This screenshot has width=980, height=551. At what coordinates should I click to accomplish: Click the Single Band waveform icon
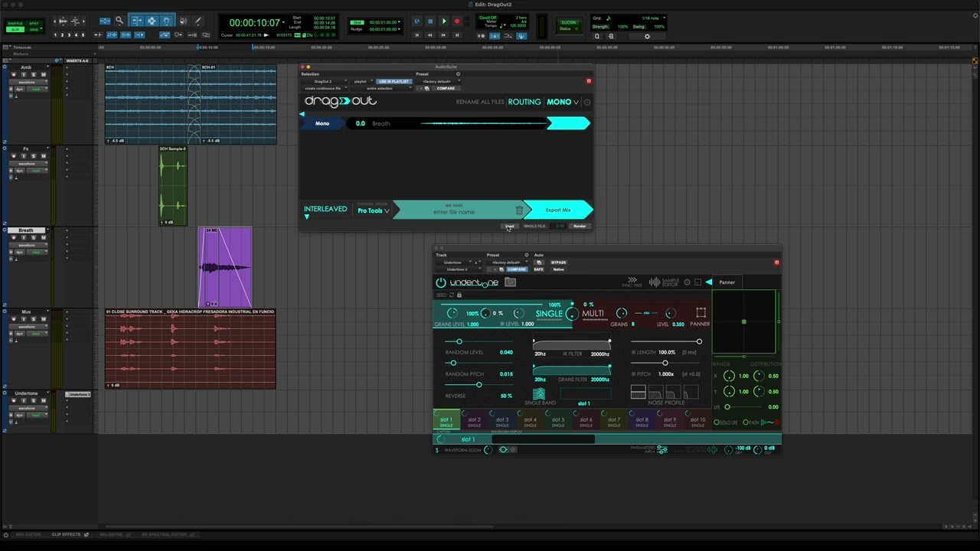pyautogui.click(x=539, y=394)
